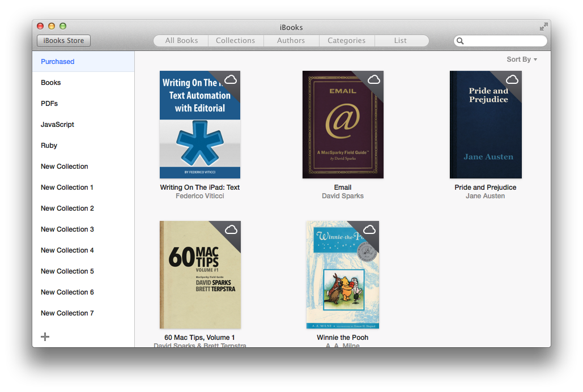Image resolution: width=583 pixels, height=392 pixels.
Task: Select New Collection 6 in sidebar
Action: (x=83, y=292)
